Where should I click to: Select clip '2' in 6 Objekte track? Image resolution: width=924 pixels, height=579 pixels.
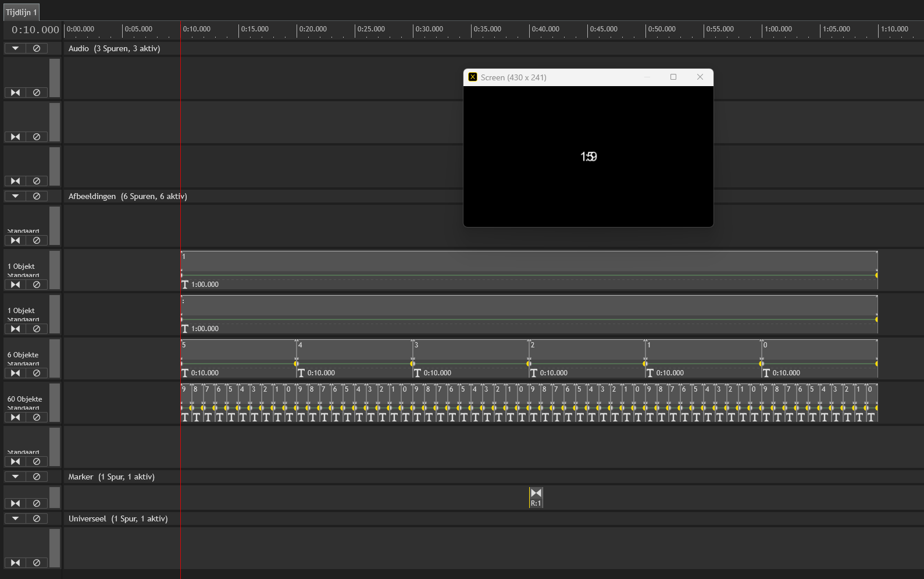587,358
